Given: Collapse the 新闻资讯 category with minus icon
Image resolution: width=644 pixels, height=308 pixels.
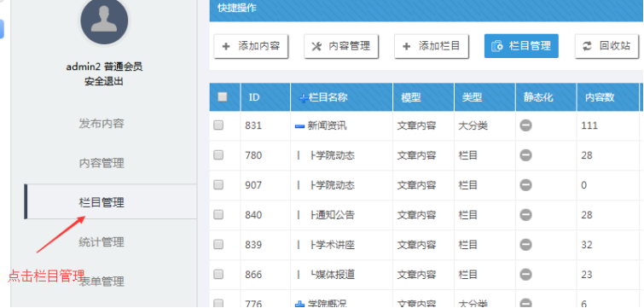Looking at the screenshot, I should (x=299, y=126).
